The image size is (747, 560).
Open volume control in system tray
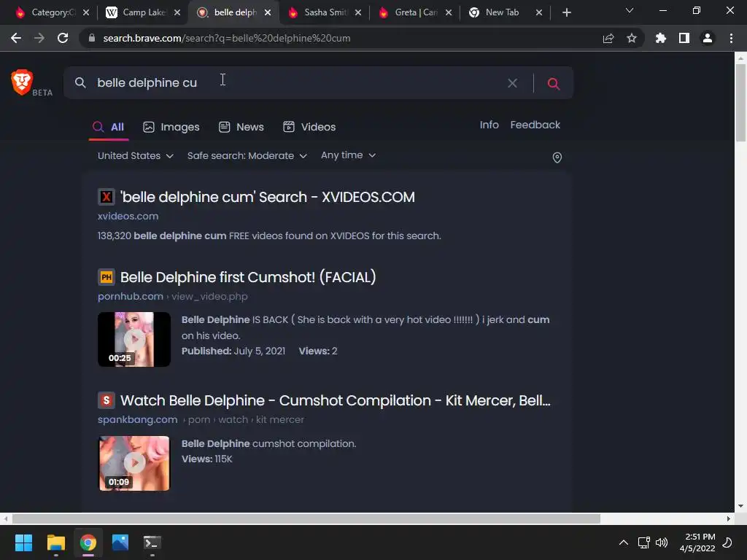(662, 542)
